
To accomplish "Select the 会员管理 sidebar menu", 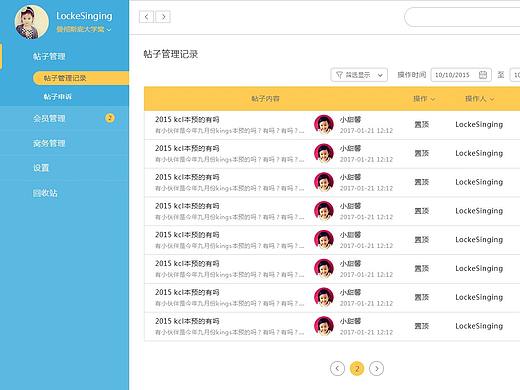I will coord(49,118).
